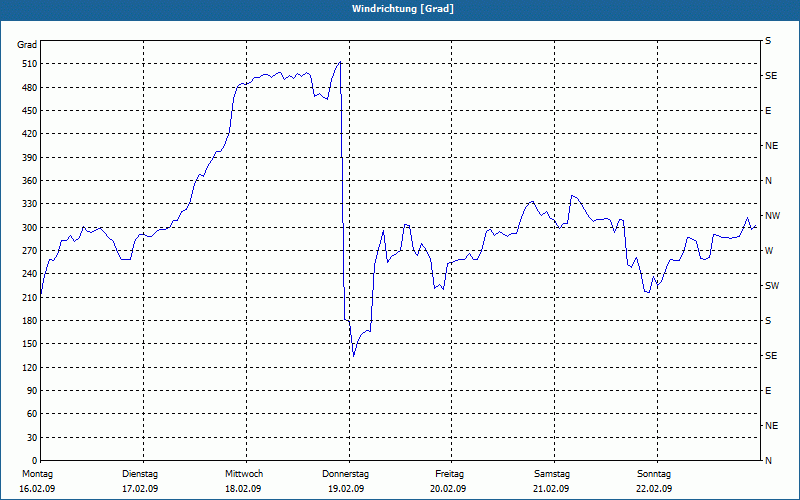Select the 'Samstag' day label
This screenshot has height=500, width=800.
552,474
